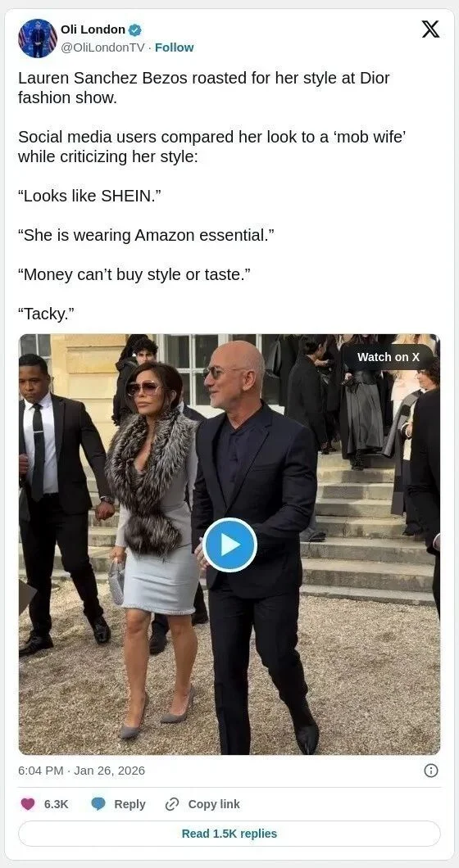This screenshot has width=459, height=868.
Task: Follow the OliLondonTV account
Action: pos(174,47)
